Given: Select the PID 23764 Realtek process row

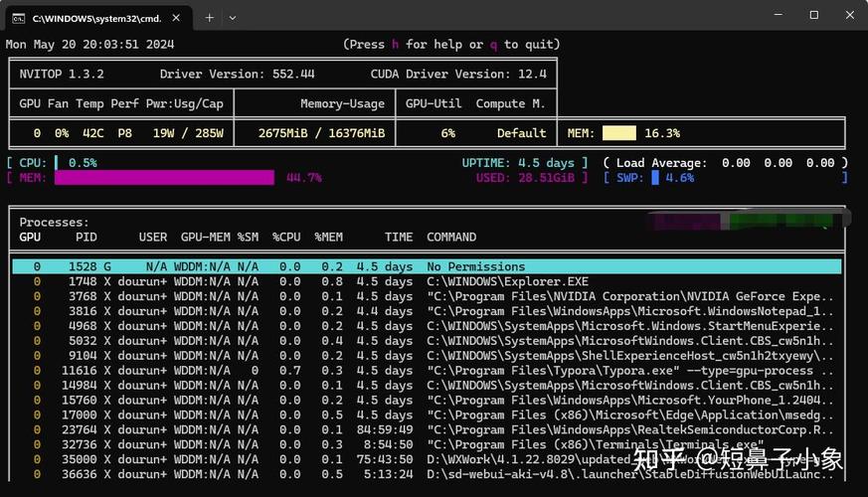Looking at the screenshot, I should click(x=426, y=430).
